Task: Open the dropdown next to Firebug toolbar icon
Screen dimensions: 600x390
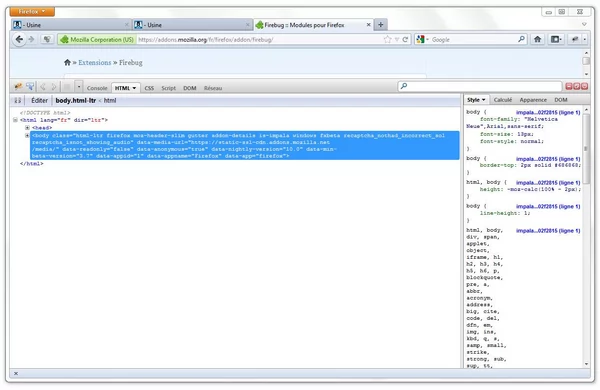Action: [x=584, y=39]
